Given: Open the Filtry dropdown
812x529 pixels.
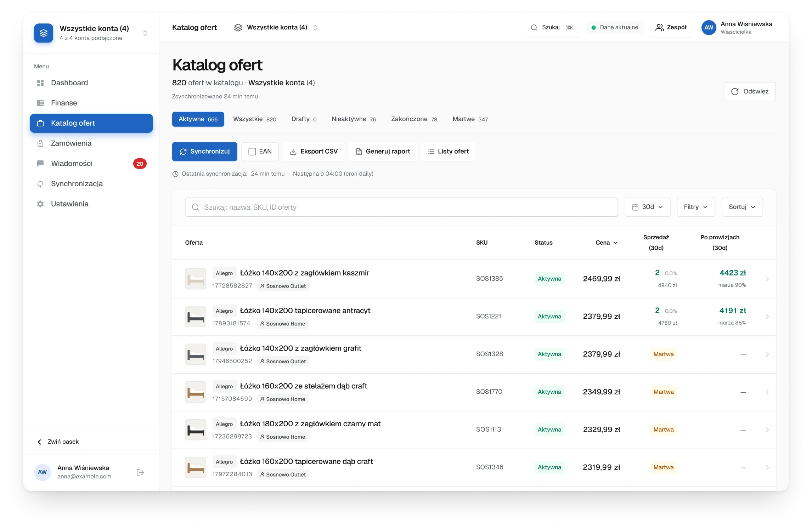Looking at the screenshot, I should pyautogui.click(x=696, y=207).
